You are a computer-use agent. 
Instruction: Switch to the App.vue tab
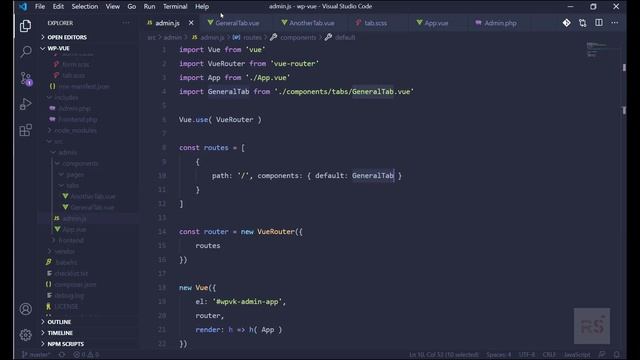(436, 23)
